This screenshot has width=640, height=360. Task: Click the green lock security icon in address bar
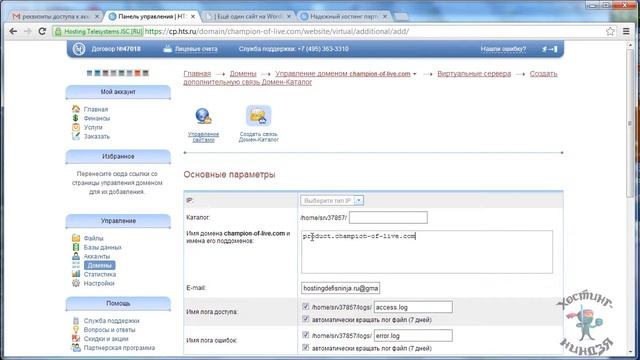pyautogui.click(x=58, y=31)
